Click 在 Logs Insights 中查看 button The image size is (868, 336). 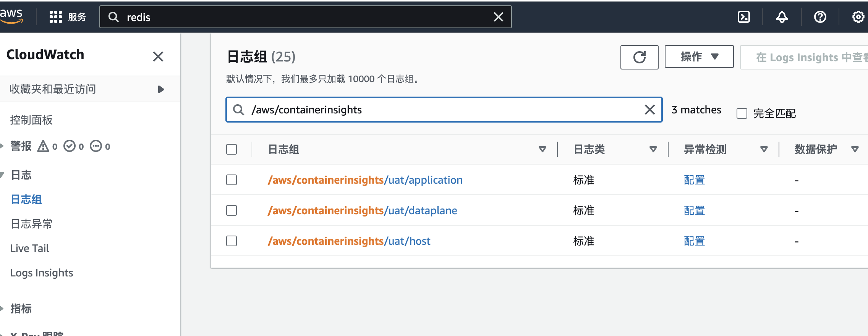coord(804,57)
